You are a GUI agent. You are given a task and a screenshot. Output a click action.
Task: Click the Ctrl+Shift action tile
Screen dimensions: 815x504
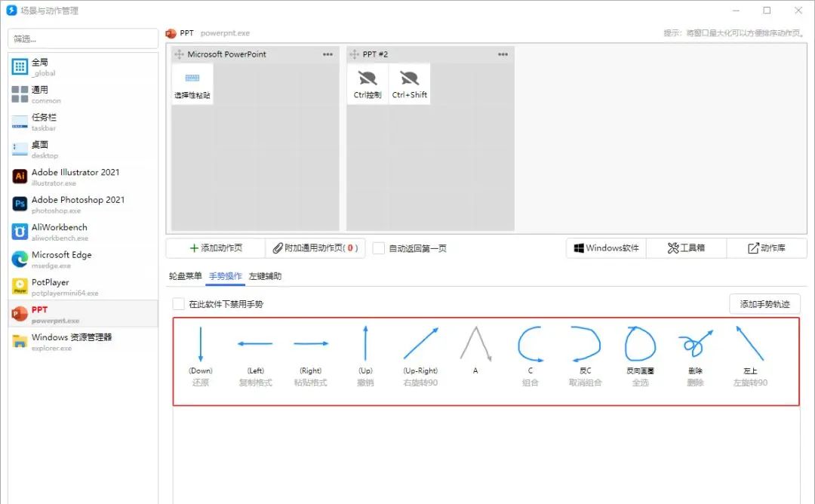click(x=410, y=85)
